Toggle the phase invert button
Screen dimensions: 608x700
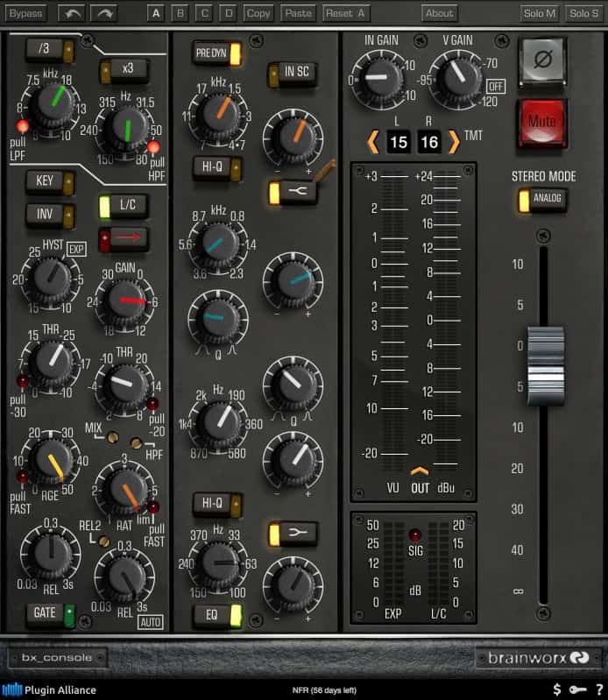[543, 60]
